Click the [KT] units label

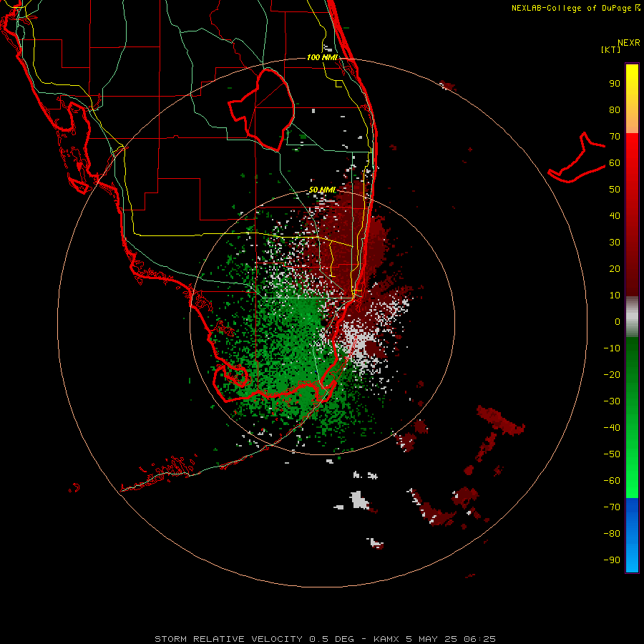(x=611, y=49)
